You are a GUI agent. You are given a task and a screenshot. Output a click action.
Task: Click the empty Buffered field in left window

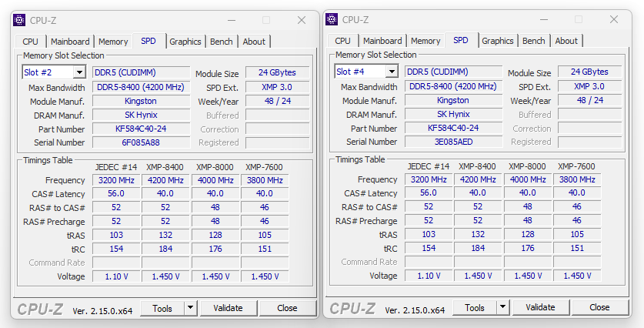click(277, 115)
